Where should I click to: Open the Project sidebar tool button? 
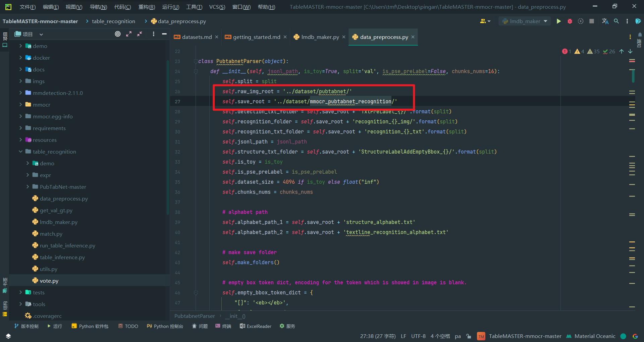point(5,40)
